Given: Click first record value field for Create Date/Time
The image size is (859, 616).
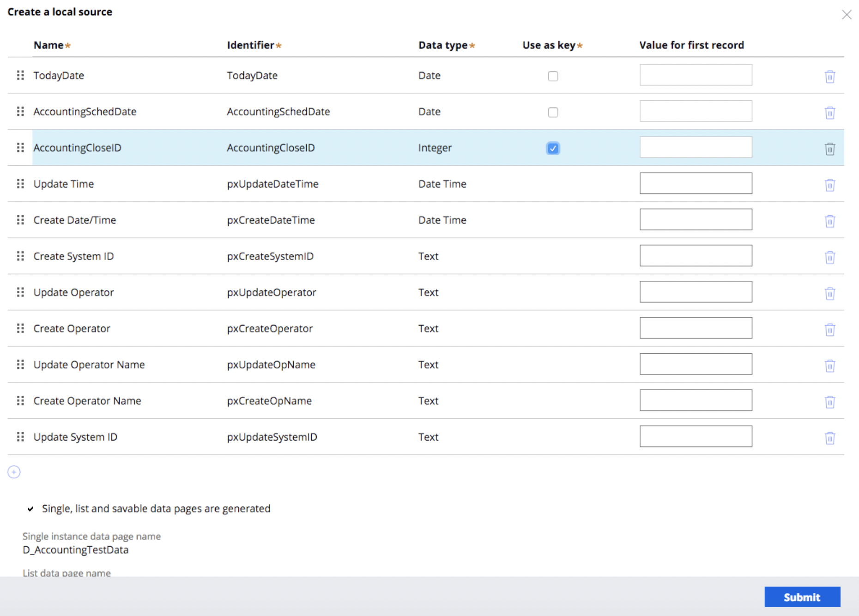Looking at the screenshot, I should point(696,219).
